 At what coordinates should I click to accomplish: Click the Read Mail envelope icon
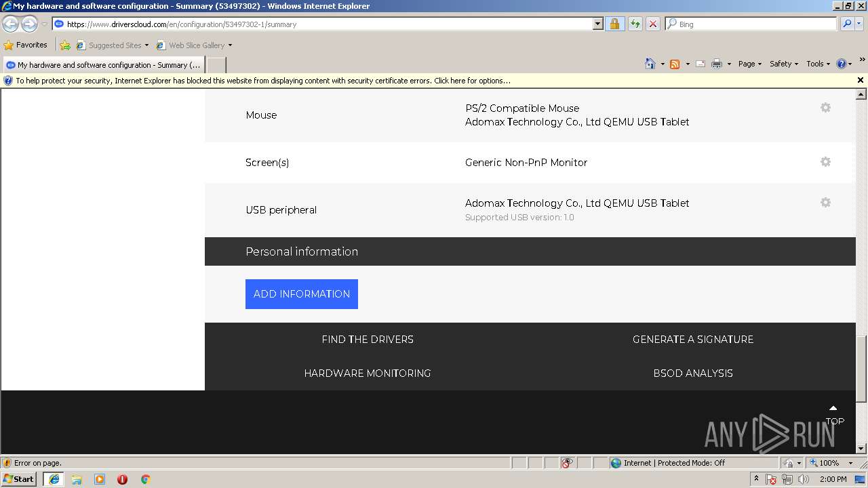click(x=701, y=64)
